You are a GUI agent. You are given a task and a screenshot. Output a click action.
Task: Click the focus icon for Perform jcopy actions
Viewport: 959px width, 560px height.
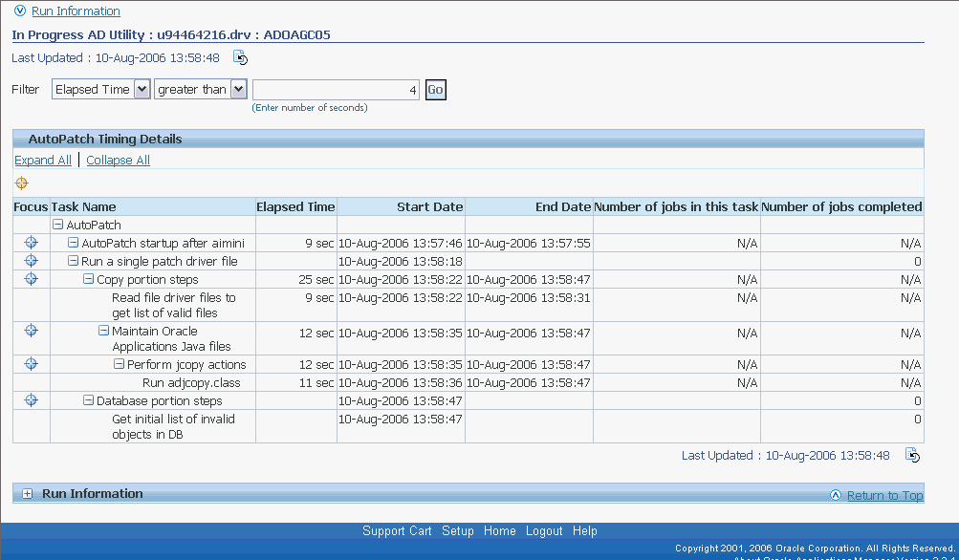coord(31,364)
